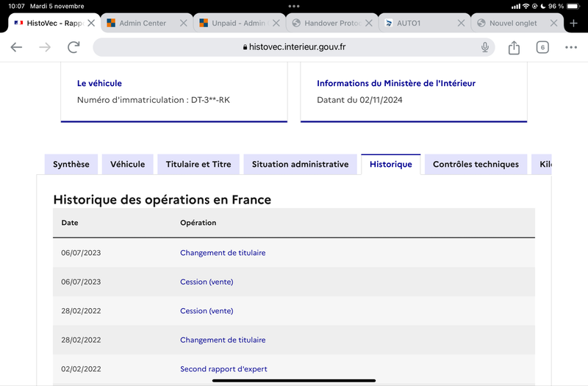Click the 06/07/2023 Changement de titulaire link
588x386 pixels.
pyautogui.click(x=223, y=253)
